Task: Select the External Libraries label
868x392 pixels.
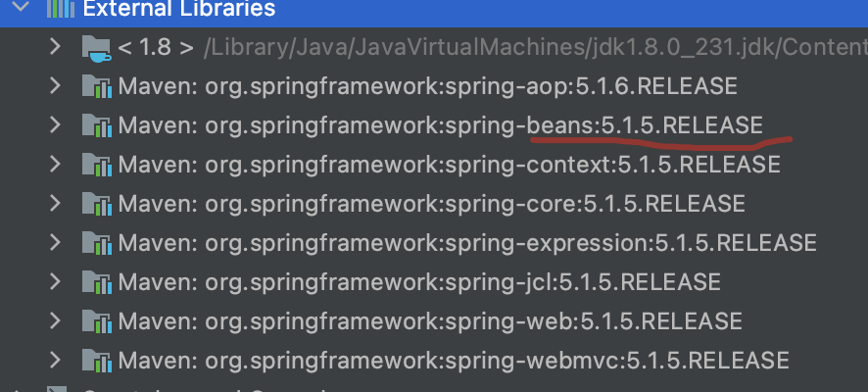Action: [179, 10]
